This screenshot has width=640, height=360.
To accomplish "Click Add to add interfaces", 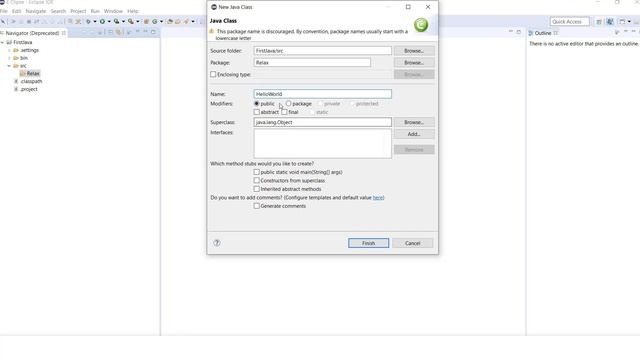I will point(414,134).
